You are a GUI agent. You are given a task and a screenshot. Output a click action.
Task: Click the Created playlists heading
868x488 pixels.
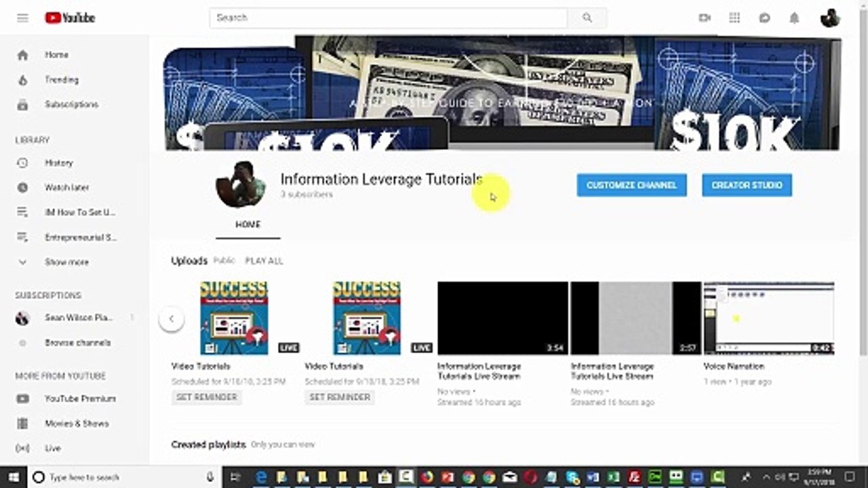coord(208,445)
